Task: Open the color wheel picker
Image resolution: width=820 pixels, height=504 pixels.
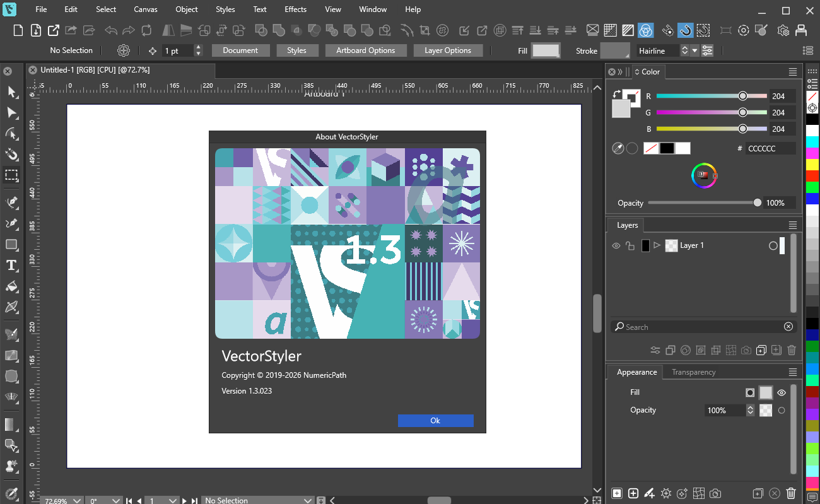Action: [x=703, y=175]
